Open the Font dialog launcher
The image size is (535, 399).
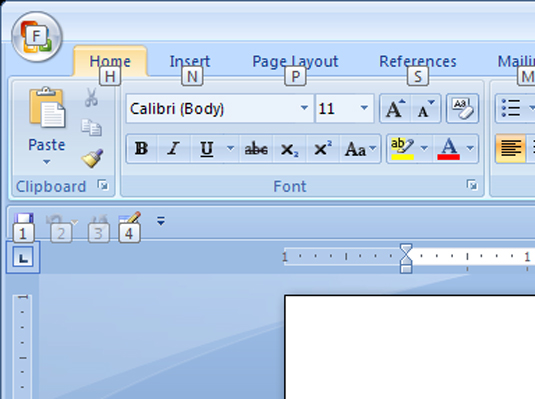coord(472,185)
